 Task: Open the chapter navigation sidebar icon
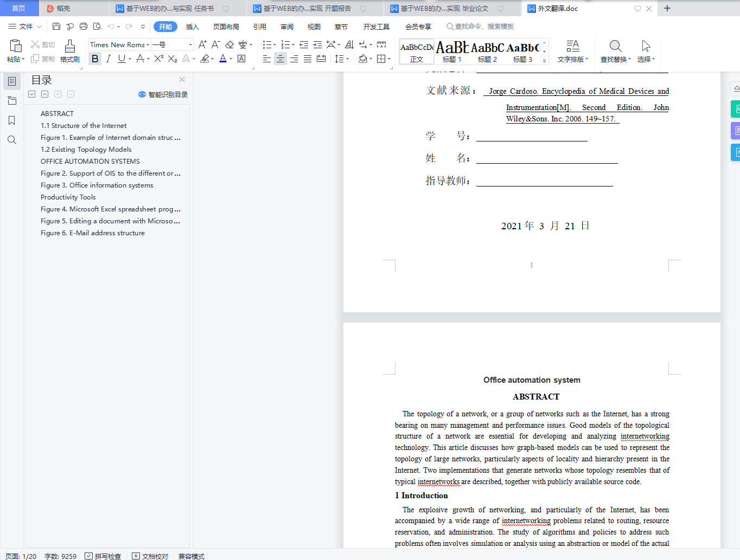tap(12, 101)
